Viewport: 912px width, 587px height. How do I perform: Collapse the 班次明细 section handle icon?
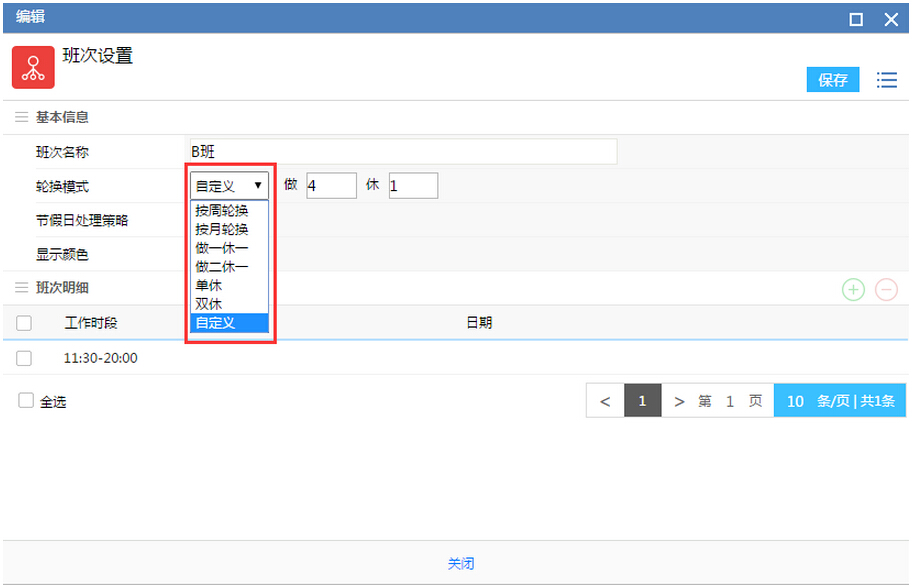click(x=21, y=288)
